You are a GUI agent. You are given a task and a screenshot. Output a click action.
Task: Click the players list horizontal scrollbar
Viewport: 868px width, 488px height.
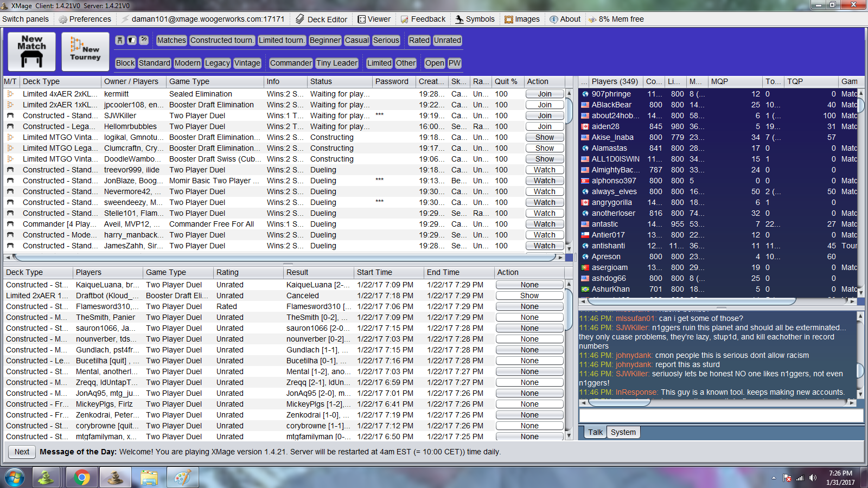(692, 301)
